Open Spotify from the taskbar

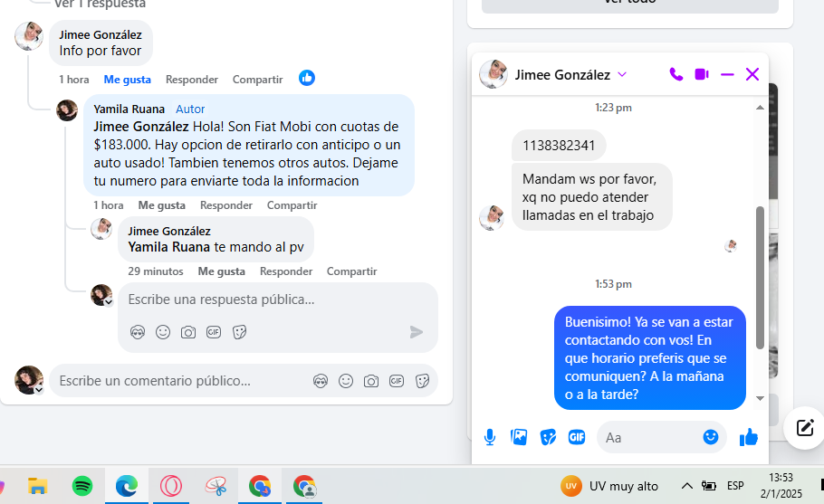point(82,486)
